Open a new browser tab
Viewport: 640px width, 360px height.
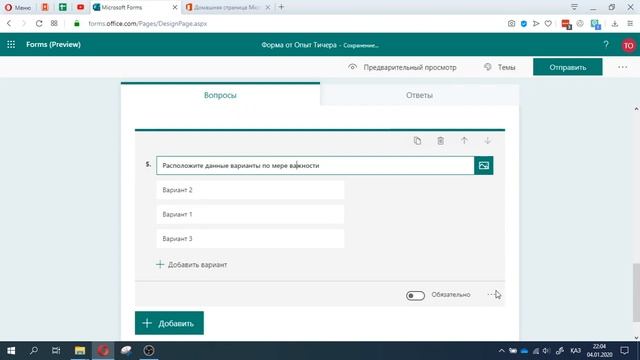tap(281, 7)
